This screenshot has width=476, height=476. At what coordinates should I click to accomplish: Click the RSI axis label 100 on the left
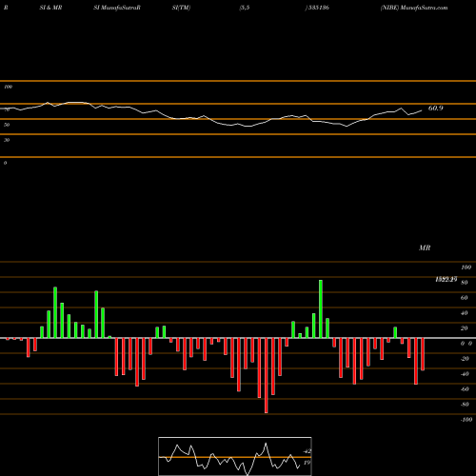point(8,87)
